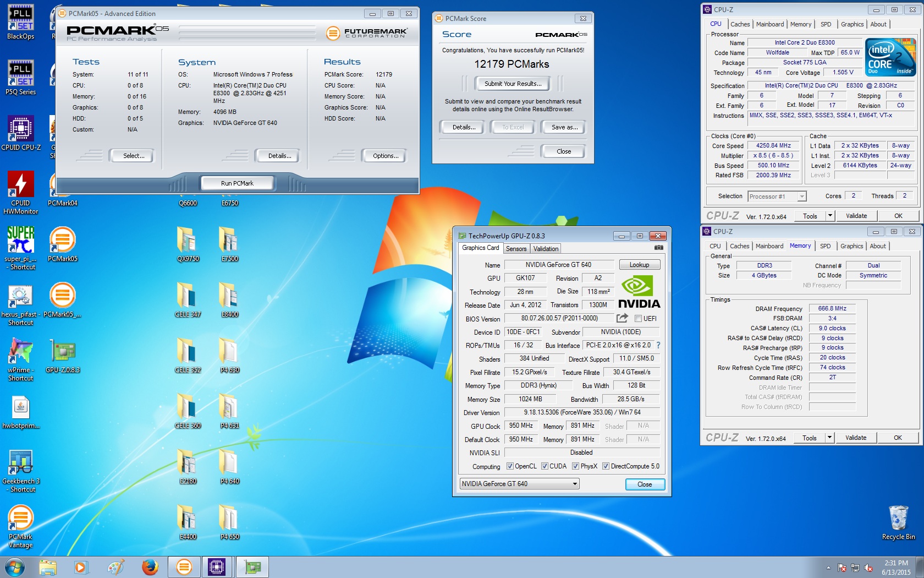Screen dimensions: 924x578
Task: Show hidden system tray icons arrow
Action: click(828, 568)
